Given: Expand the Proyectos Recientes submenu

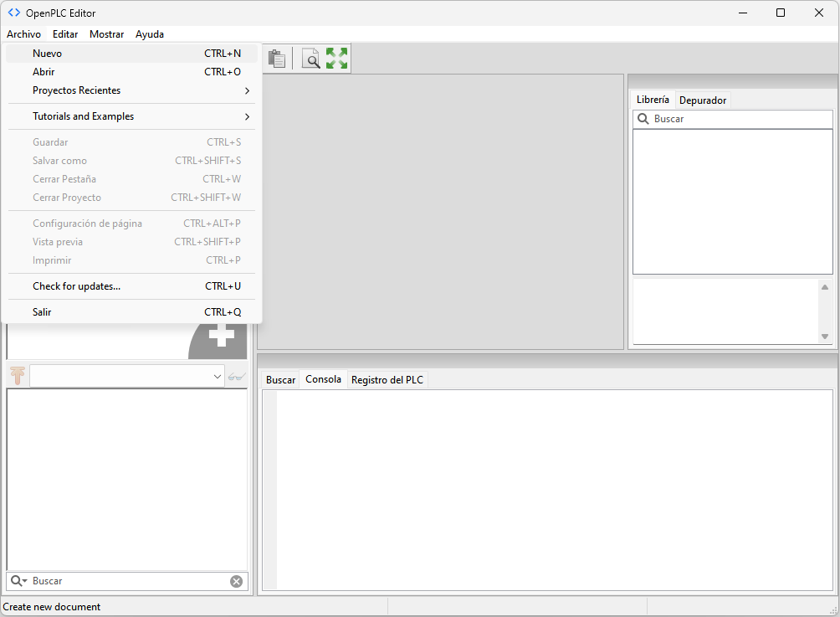Looking at the screenshot, I should (132, 90).
